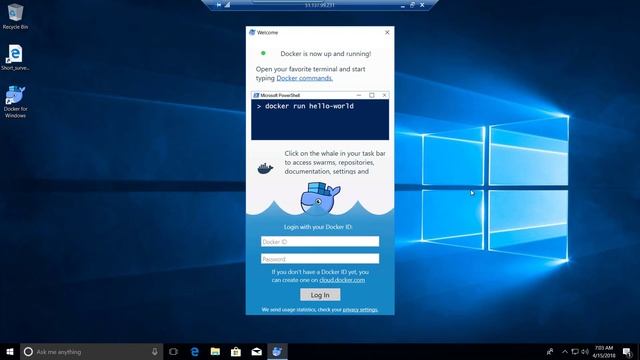Screen dimensions: 640x360
Task: Click the small whale icon beside task bar instructions
Action: [265, 168]
